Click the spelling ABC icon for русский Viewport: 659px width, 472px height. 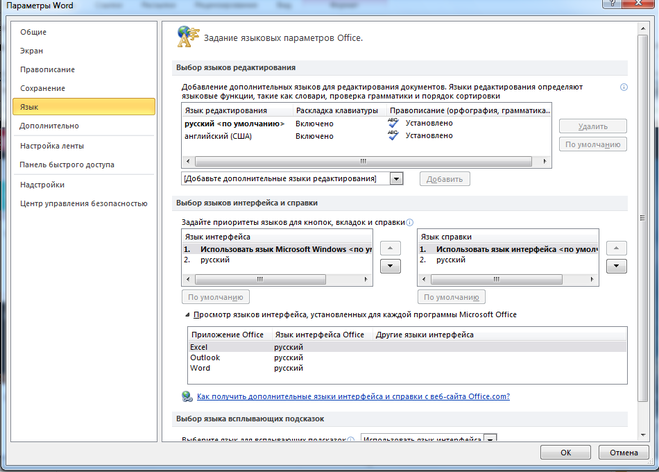point(393,123)
